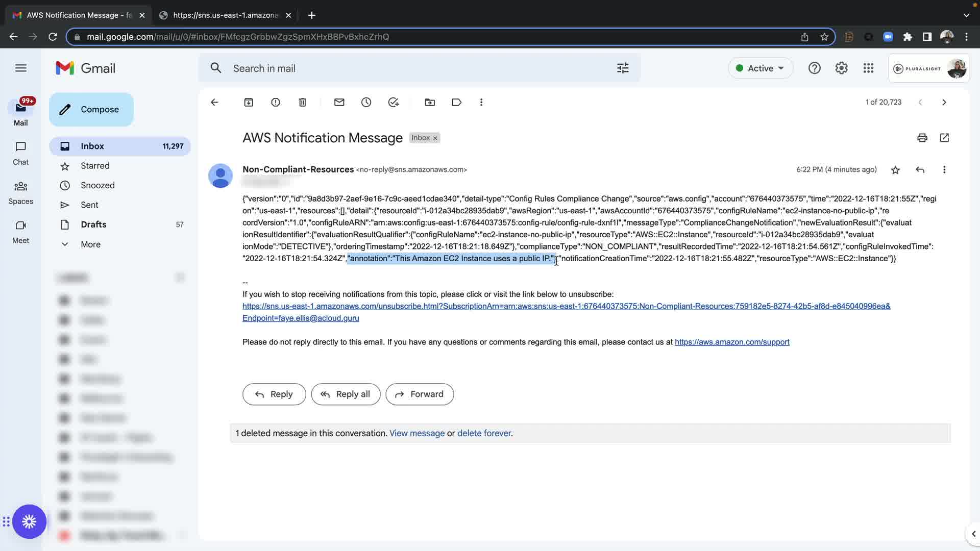The image size is (980, 551).
Task: Star the Non-Compliant-Resources message
Action: click(x=895, y=170)
